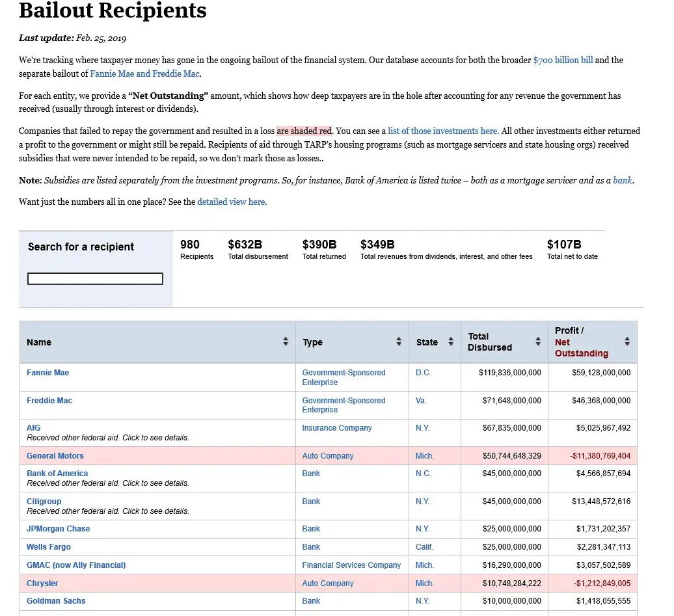Click Mich. state in GMAC row
This screenshot has width=674, height=616.
click(x=425, y=565)
